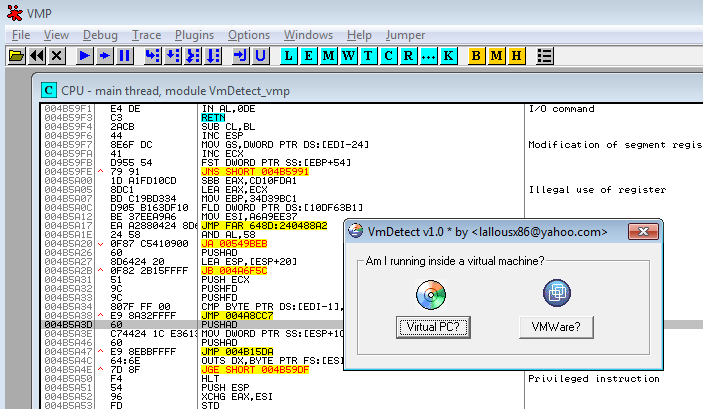
Task: Open the Trace menu
Action: (146, 35)
